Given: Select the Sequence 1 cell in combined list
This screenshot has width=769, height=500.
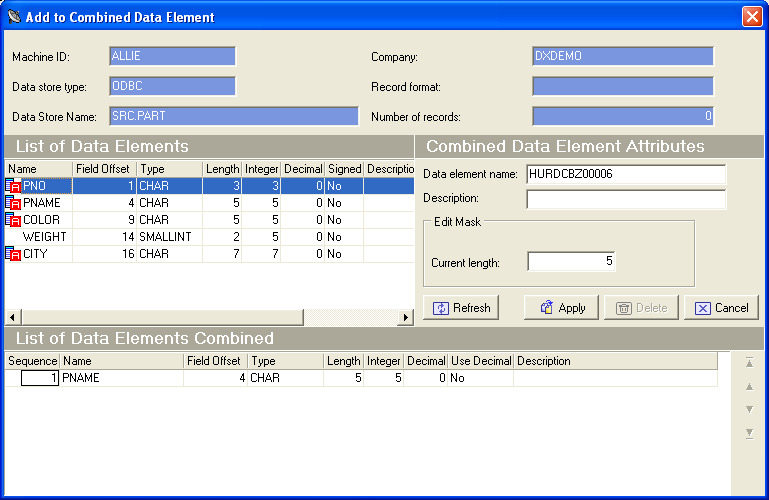Looking at the screenshot, I should (40, 378).
